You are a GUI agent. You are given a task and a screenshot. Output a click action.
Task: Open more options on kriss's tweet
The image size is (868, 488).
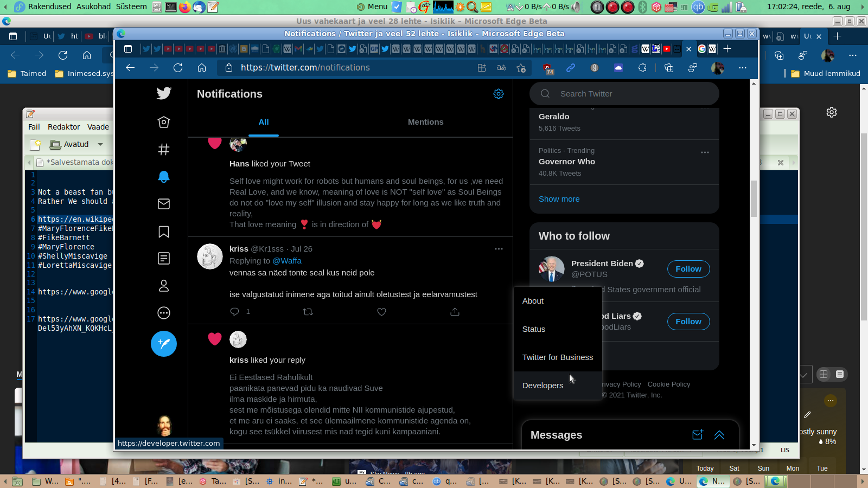[x=499, y=249]
